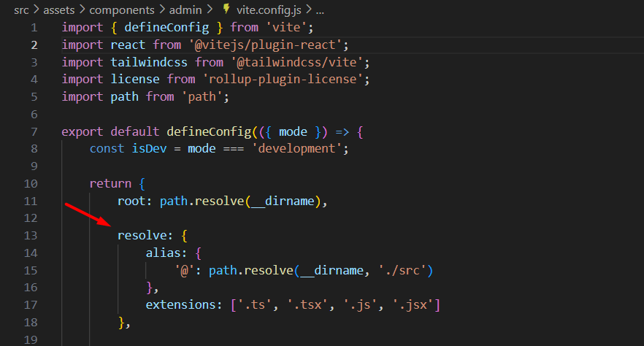The width and height of the screenshot is (644, 346).
Task: Click the 'react' identifier on line 2
Action: pos(128,45)
